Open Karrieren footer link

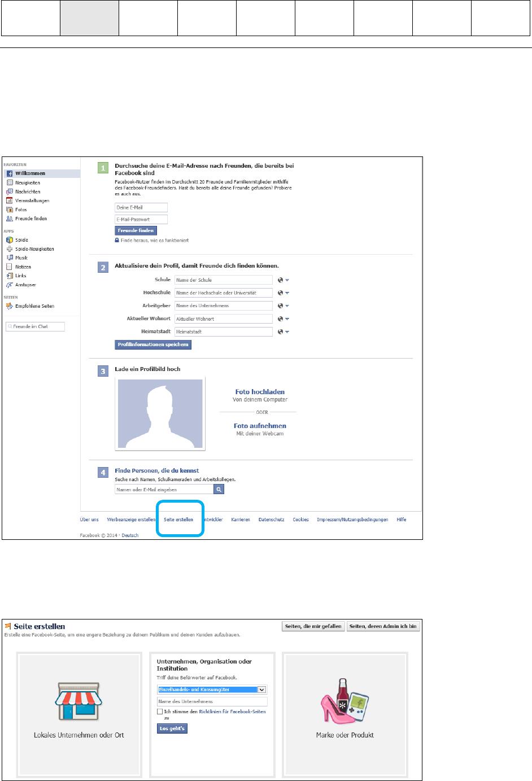[x=241, y=520]
